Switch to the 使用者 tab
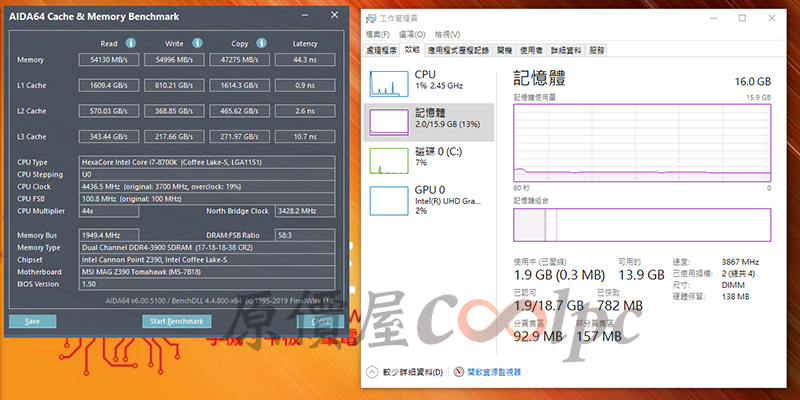 click(531, 51)
